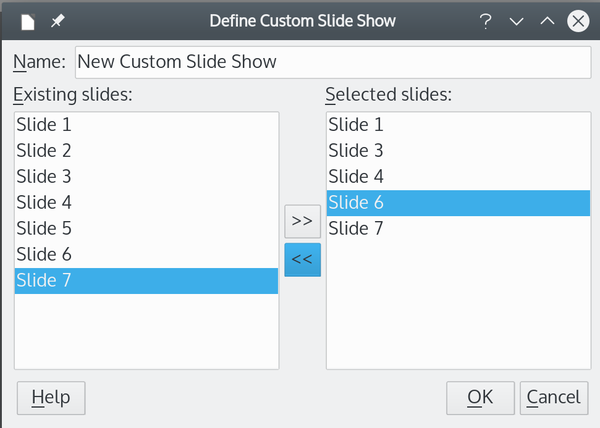Select Slide 1 in Existing slides

point(146,125)
